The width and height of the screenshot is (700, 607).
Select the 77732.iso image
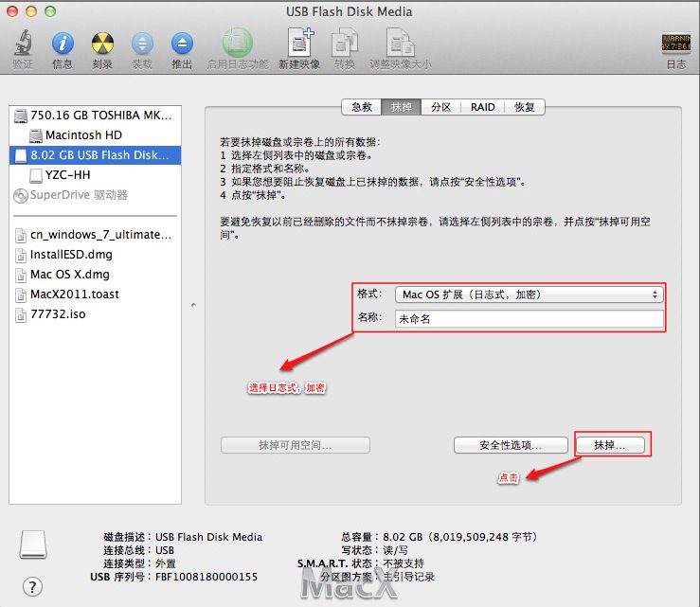pyautogui.click(x=95, y=314)
